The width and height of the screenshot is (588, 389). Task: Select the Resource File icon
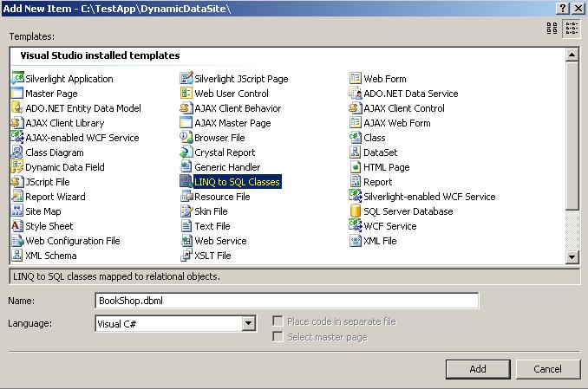pos(186,197)
